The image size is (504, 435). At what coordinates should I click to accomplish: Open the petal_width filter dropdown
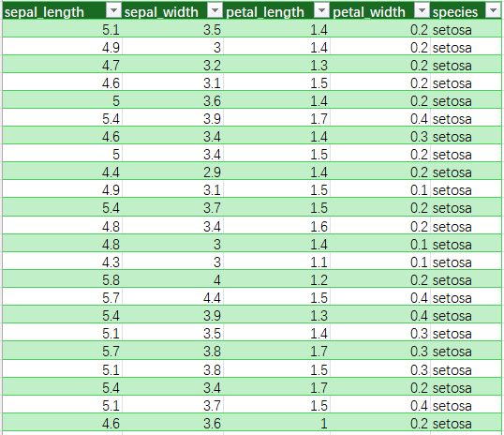[422, 11]
